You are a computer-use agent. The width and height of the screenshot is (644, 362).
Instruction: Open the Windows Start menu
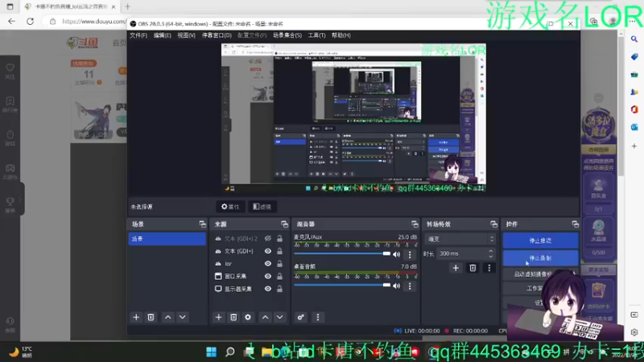pyautogui.click(x=211, y=352)
